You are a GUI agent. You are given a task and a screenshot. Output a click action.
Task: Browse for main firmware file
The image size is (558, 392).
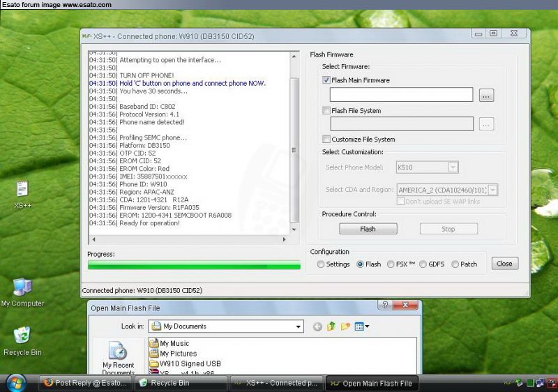point(486,96)
